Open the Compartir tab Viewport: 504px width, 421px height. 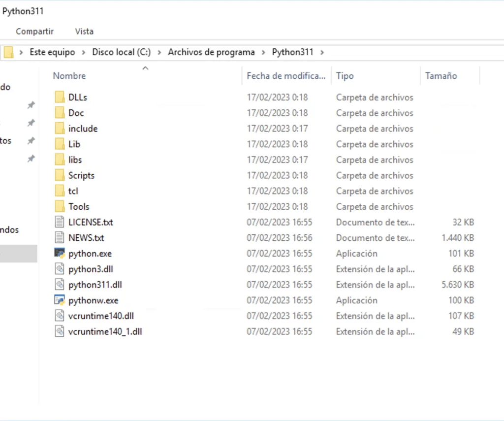34,31
